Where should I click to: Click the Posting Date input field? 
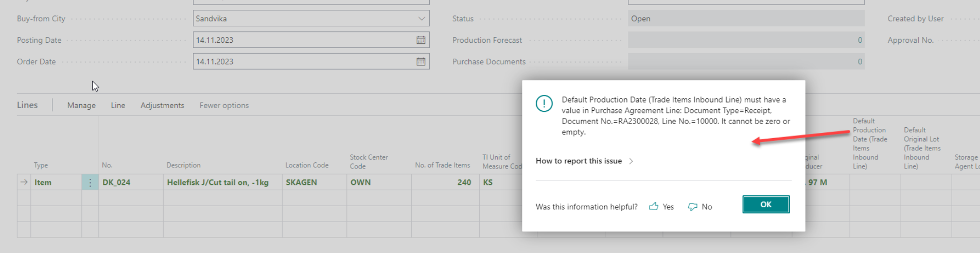click(x=304, y=40)
